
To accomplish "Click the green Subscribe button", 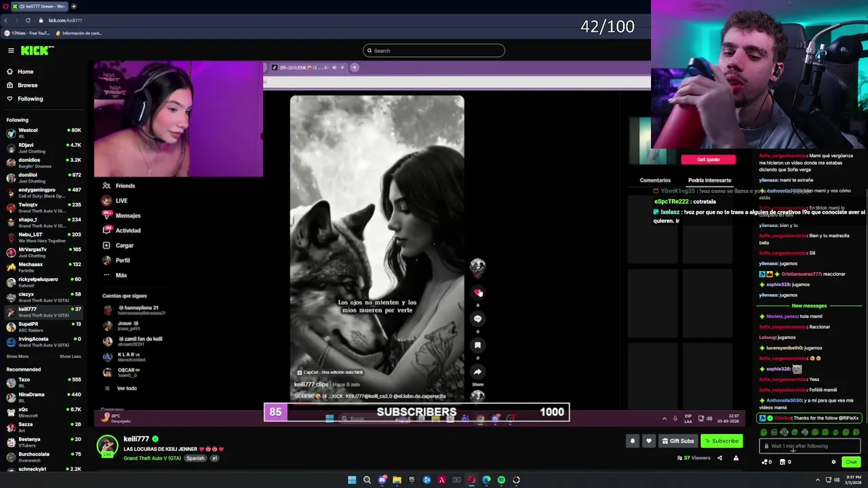I will pyautogui.click(x=722, y=441).
